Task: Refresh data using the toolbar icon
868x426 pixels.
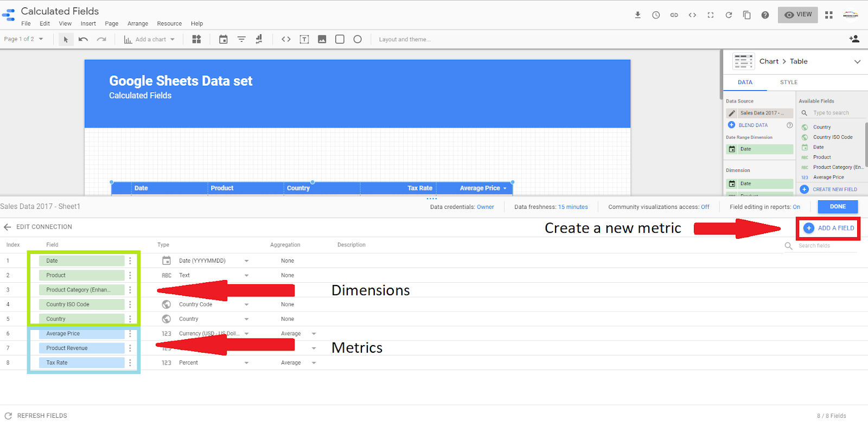Action: tap(729, 15)
